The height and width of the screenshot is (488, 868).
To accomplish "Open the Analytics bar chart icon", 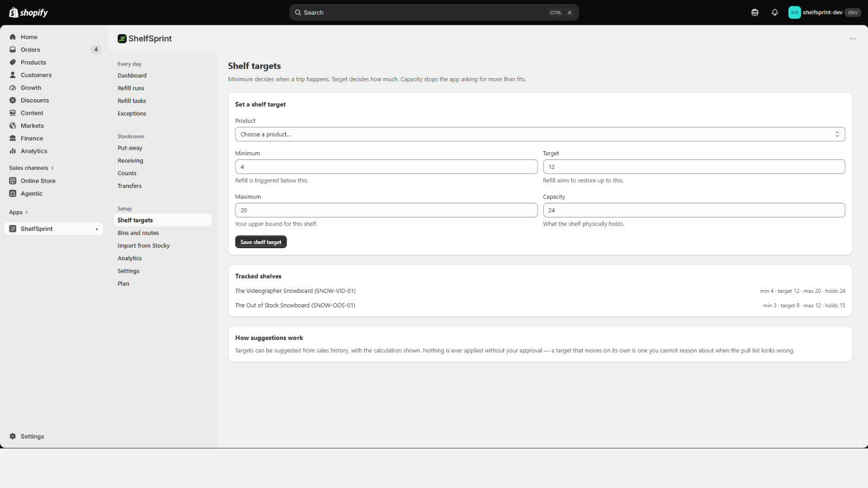I will click(x=12, y=151).
